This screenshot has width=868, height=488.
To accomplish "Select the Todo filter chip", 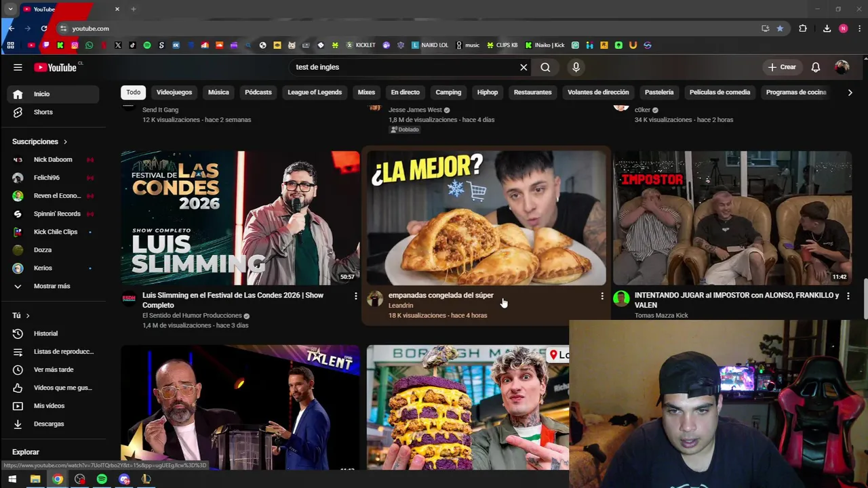I will (134, 92).
